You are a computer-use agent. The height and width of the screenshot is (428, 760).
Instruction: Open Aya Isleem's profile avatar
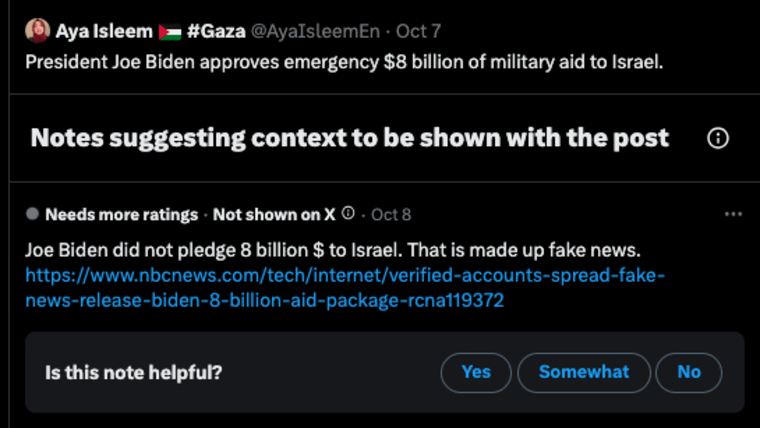click(x=37, y=31)
